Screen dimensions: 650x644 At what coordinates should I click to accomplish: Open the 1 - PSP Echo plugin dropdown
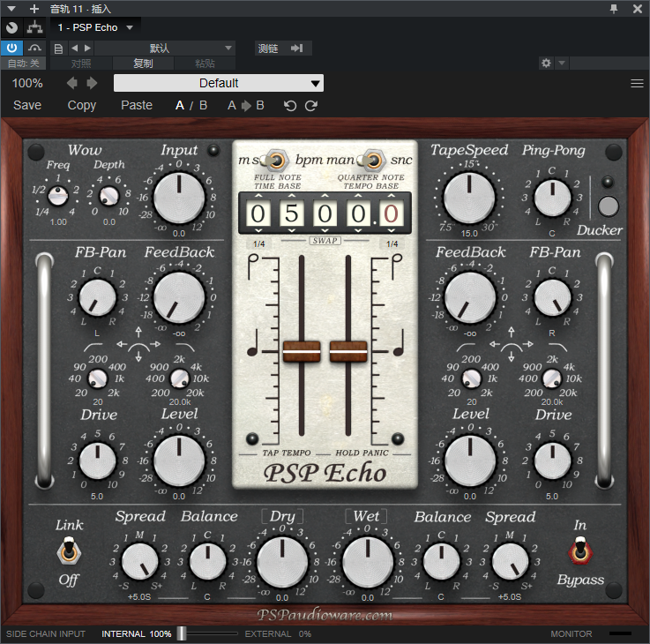pos(95,27)
